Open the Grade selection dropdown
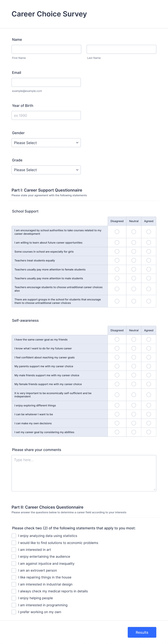The image size is (168, 644). (x=46, y=170)
